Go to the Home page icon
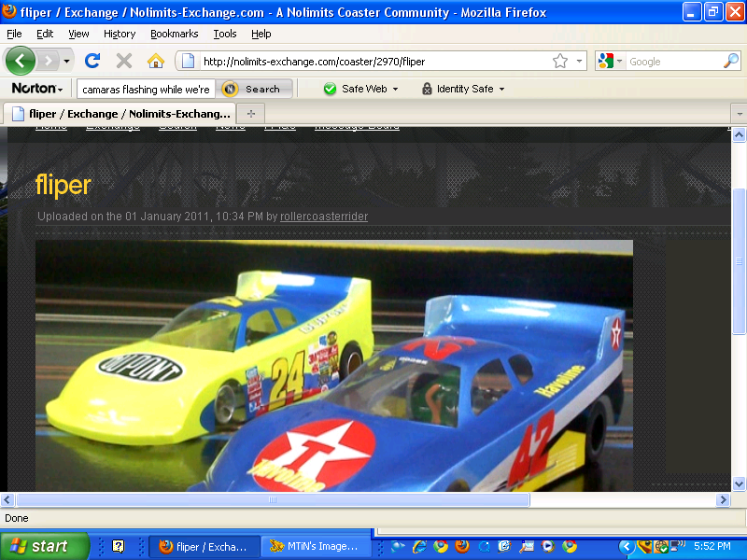The width and height of the screenshot is (747, 560). 156,61
